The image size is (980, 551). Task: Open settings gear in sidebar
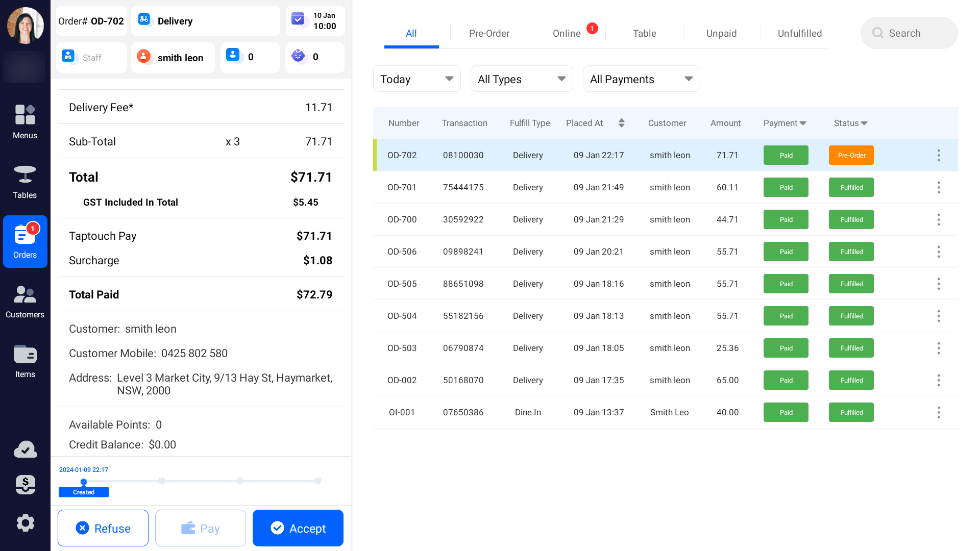coord(25,523)
